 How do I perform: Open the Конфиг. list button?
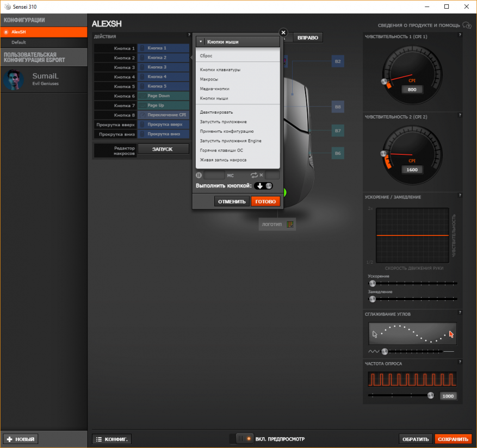111,439
